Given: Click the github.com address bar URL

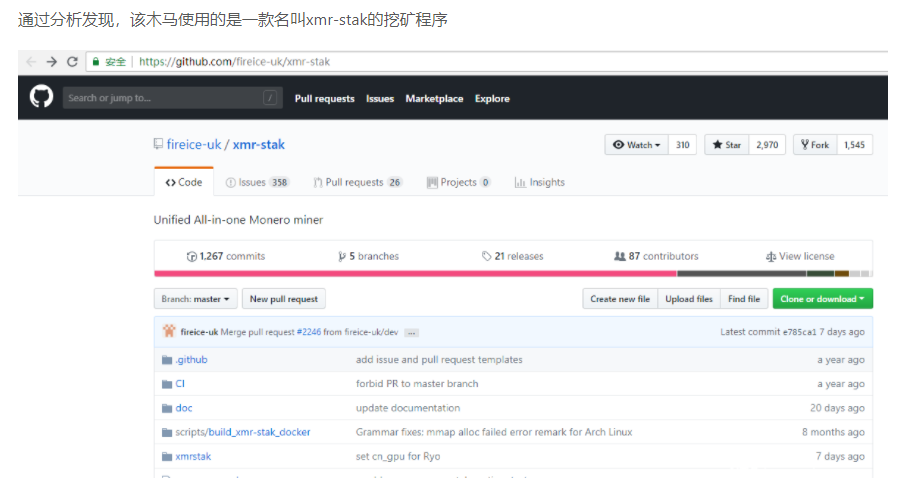Looking at the screenshot, I should point(235,62).
